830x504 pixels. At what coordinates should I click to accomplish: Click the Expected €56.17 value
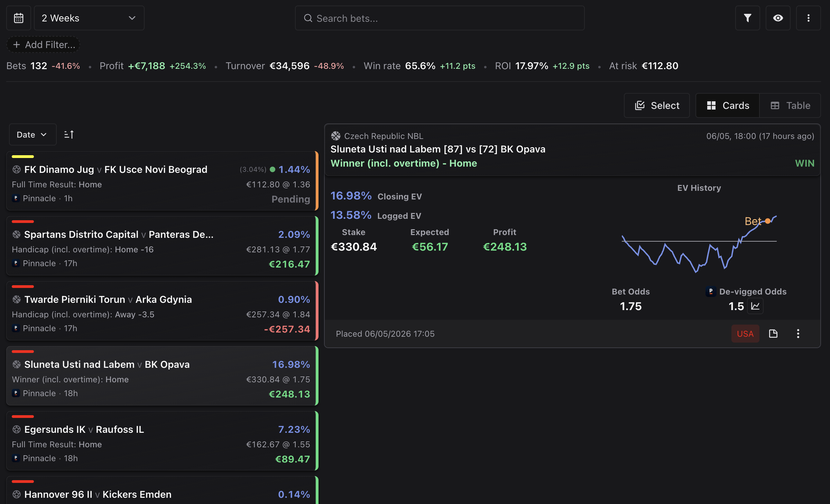430,247
